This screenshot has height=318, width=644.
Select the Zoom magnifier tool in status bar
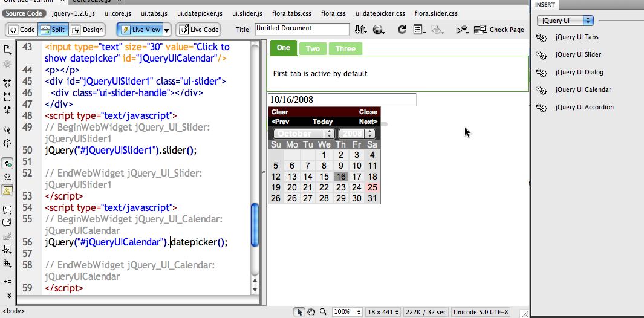(323, 312)
